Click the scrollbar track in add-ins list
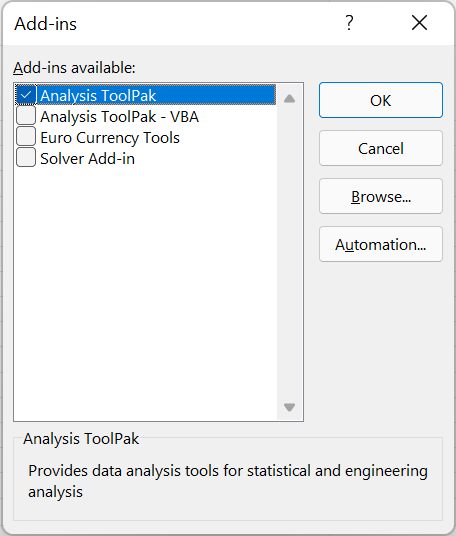Viewport: 456px width, 536px height. pyautogui.click(x=290, y=253)
